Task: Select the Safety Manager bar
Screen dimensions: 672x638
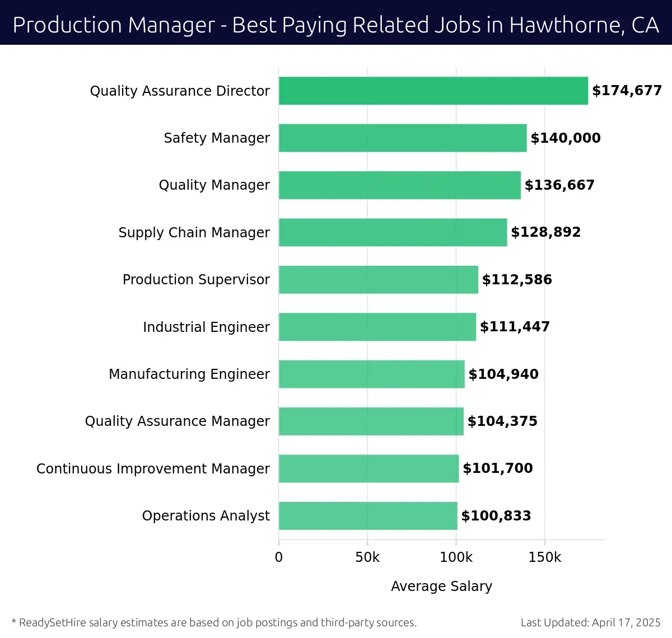Action: pyautogui.click(x=403, y=138)
